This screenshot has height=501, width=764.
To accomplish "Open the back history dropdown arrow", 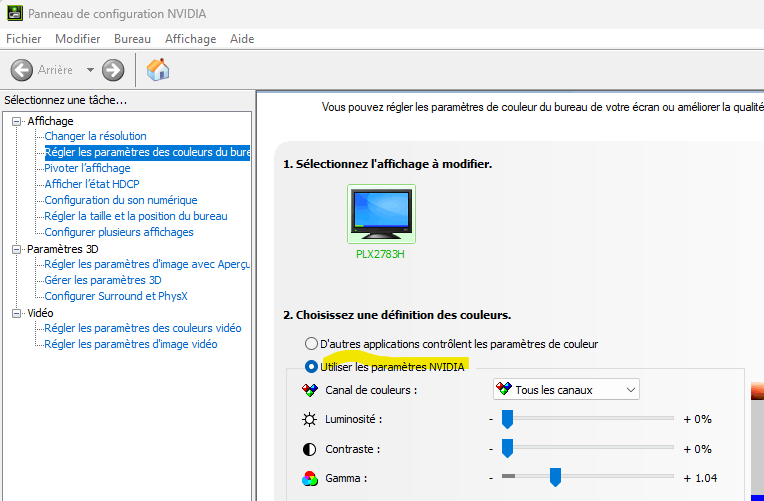I will click(90, 70).
